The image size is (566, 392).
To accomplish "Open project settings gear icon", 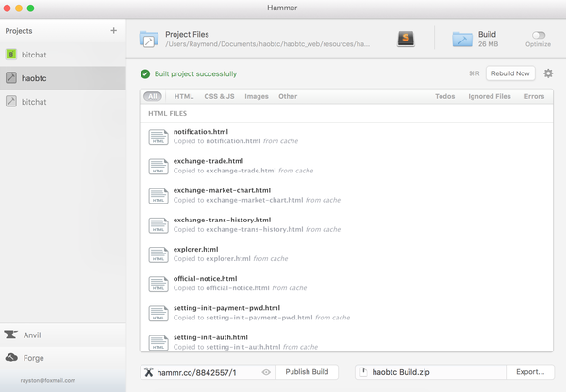I will pos(548,73).
